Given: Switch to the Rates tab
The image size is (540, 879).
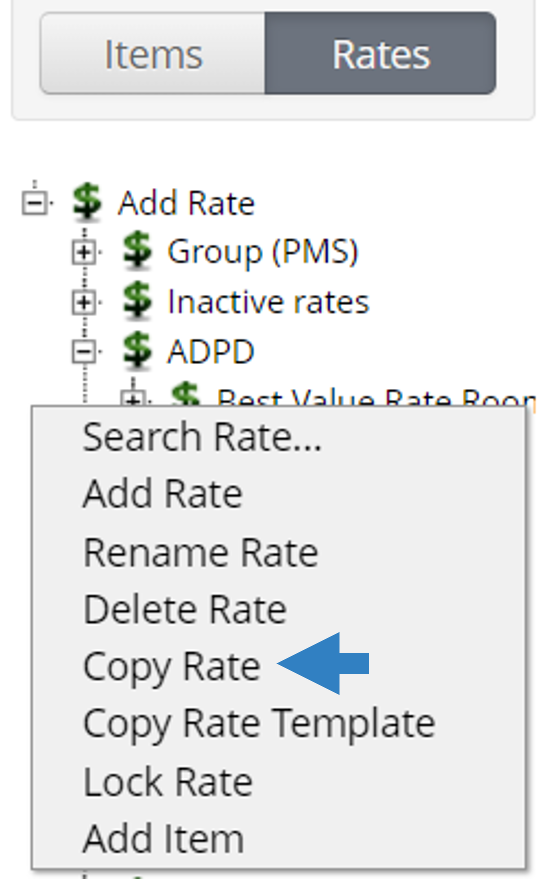Looking at the screenshot, I should [x=381, y=53].
